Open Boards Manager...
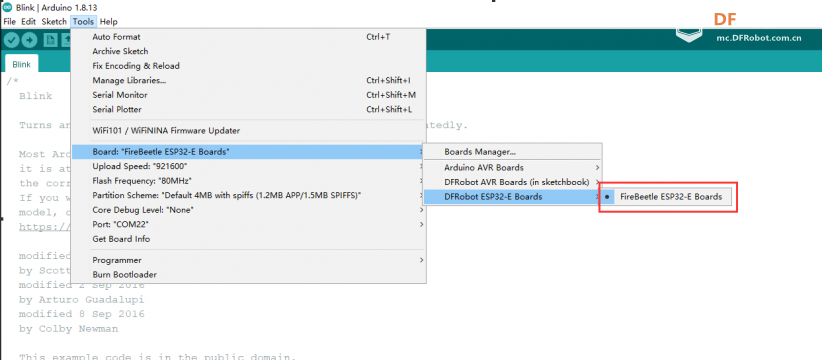 [512, 152]
